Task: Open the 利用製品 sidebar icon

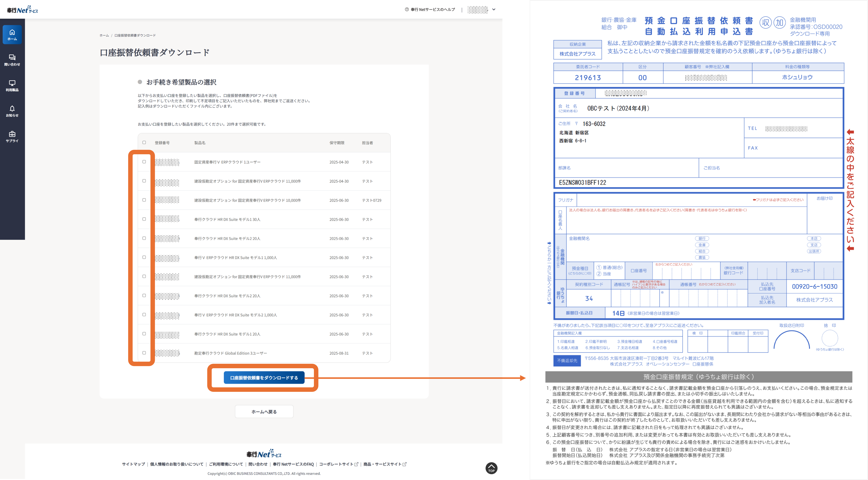Action: (12, 86)
